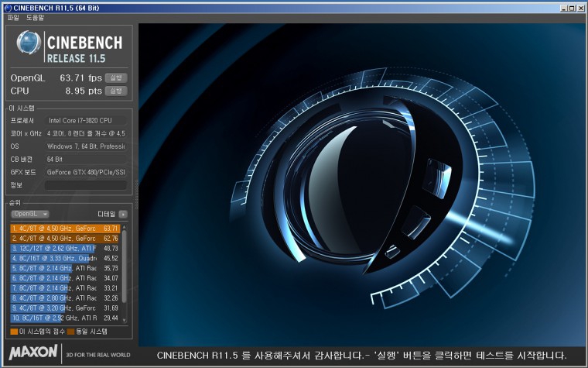Click the Cinebench globe logo icon
The height and width of the screenshot is (368, 588).
point(29,42)
